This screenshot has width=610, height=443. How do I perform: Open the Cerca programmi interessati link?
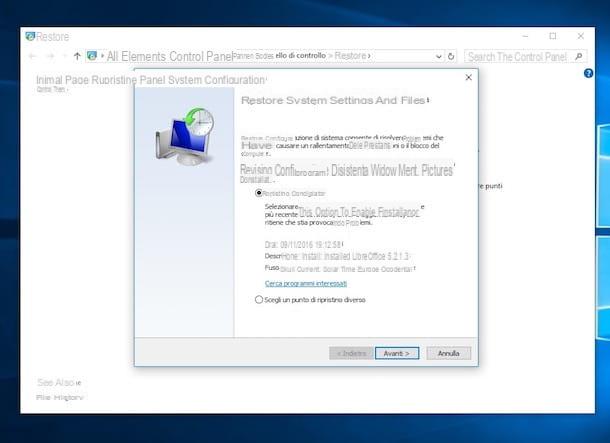tap(306, 284)
